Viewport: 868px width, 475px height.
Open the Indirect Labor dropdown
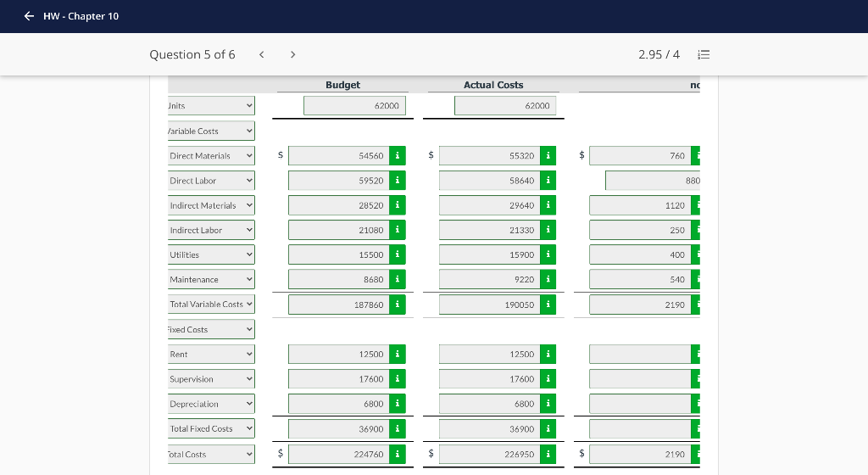tap(211, 230)
